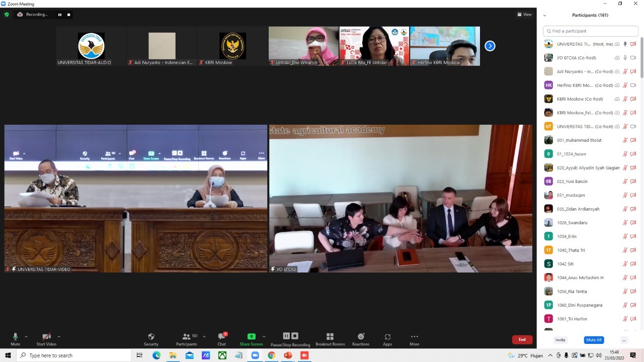The width and height of the screenshot is (644, 362).
Task: Click the Find a participant search field
Action: tap(591, 31)
